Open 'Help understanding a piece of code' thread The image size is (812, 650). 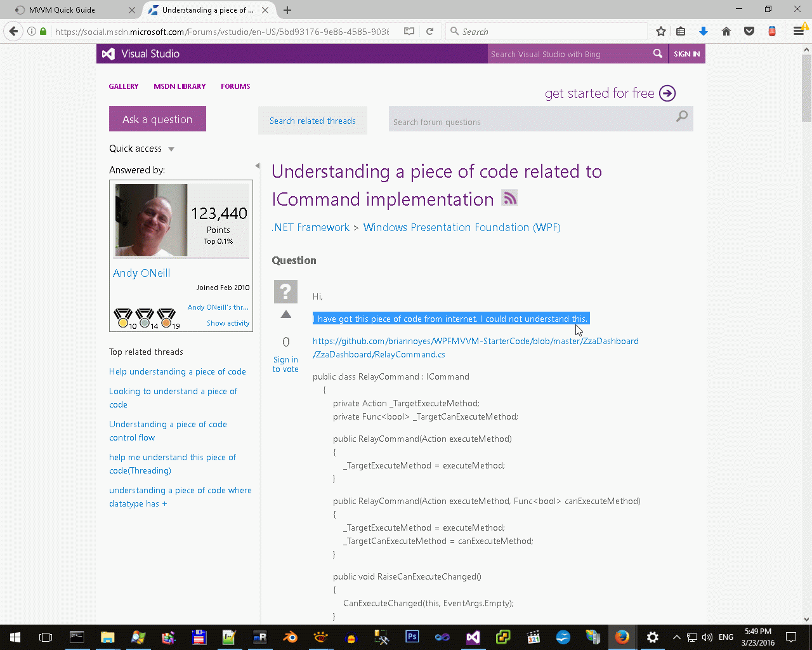pyautogui.click(x=178, y=371)
